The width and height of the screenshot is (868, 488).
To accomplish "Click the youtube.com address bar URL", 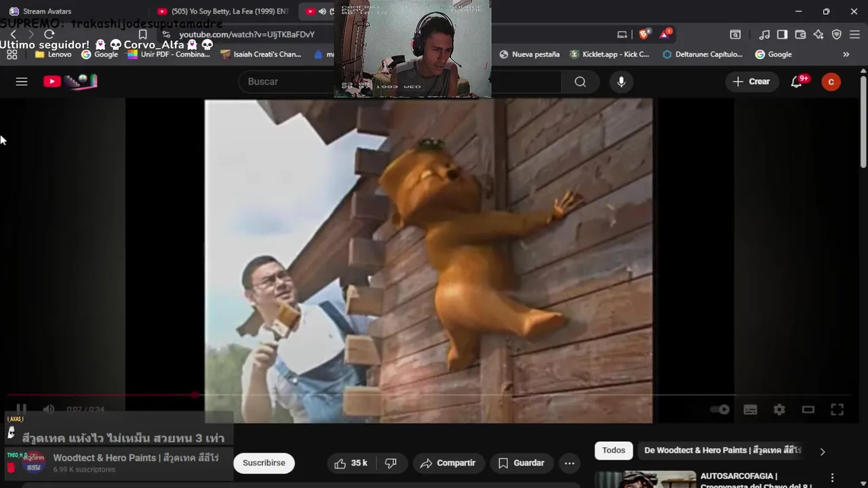I will click(247, 34).
